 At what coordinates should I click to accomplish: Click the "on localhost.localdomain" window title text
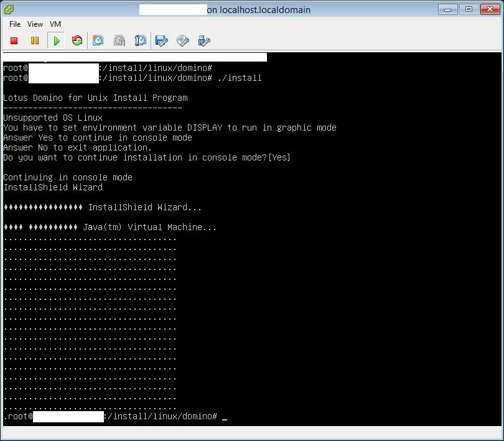(x=258, y=10)
